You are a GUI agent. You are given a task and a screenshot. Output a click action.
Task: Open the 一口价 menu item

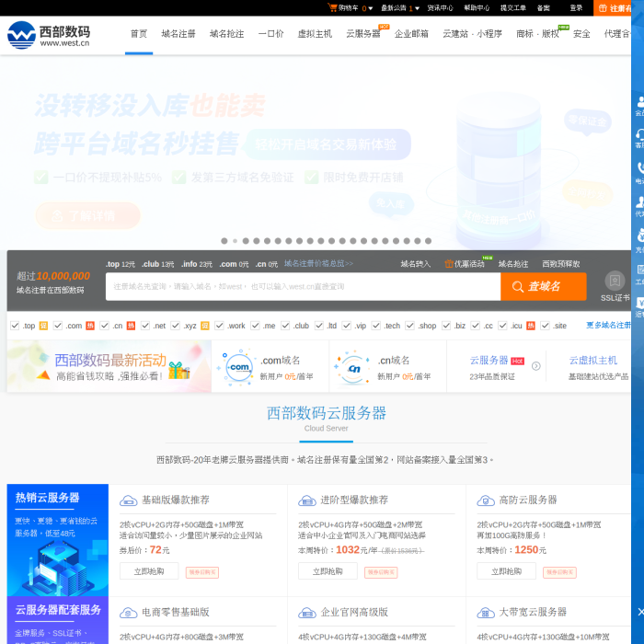[271, 34]
